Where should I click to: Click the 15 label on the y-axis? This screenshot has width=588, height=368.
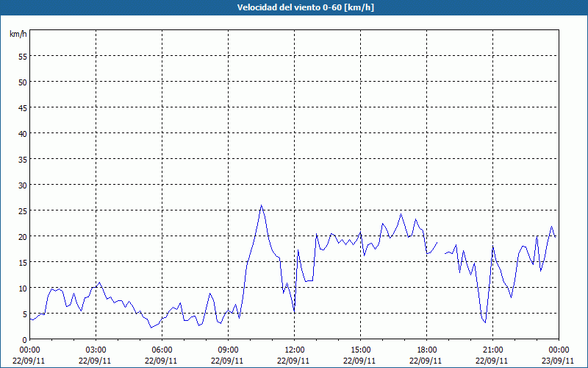click(22, 262)
